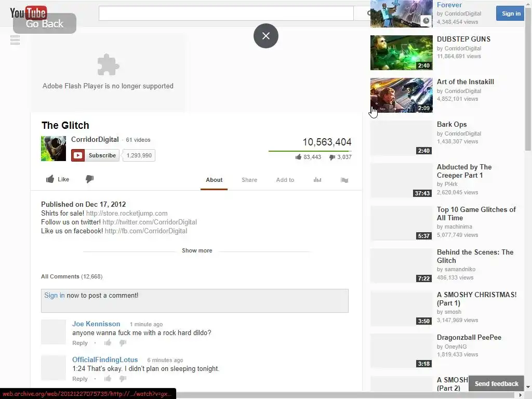Open DUBSTEP GUNS video title
This screenshot has width=532, height=399.
(463, 39)
